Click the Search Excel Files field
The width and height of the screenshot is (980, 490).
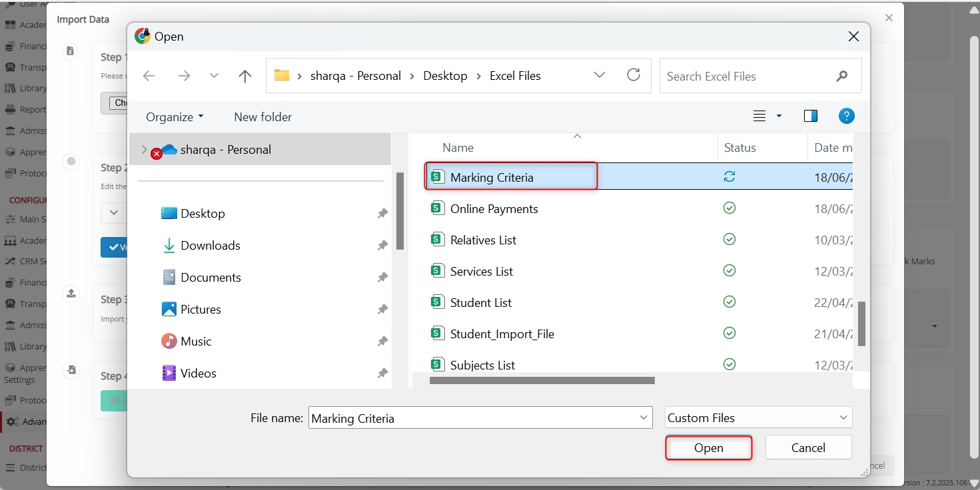tap(746, 76)
